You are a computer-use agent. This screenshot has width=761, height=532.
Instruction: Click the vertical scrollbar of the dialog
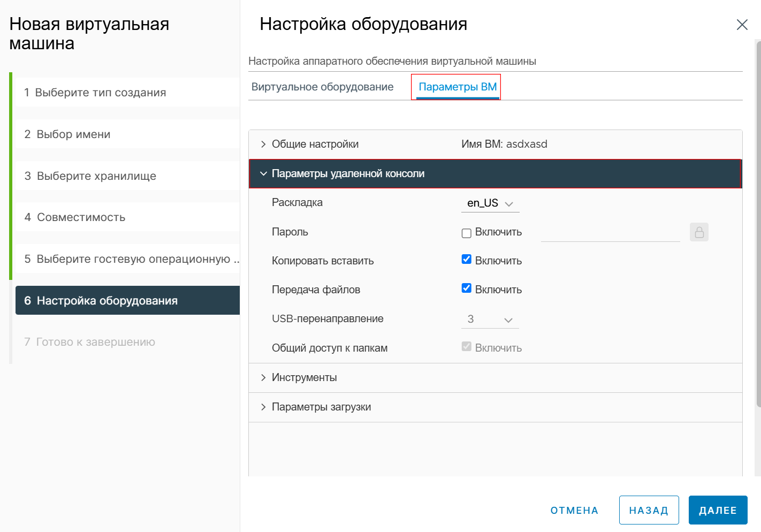click(x=758, y=225)
